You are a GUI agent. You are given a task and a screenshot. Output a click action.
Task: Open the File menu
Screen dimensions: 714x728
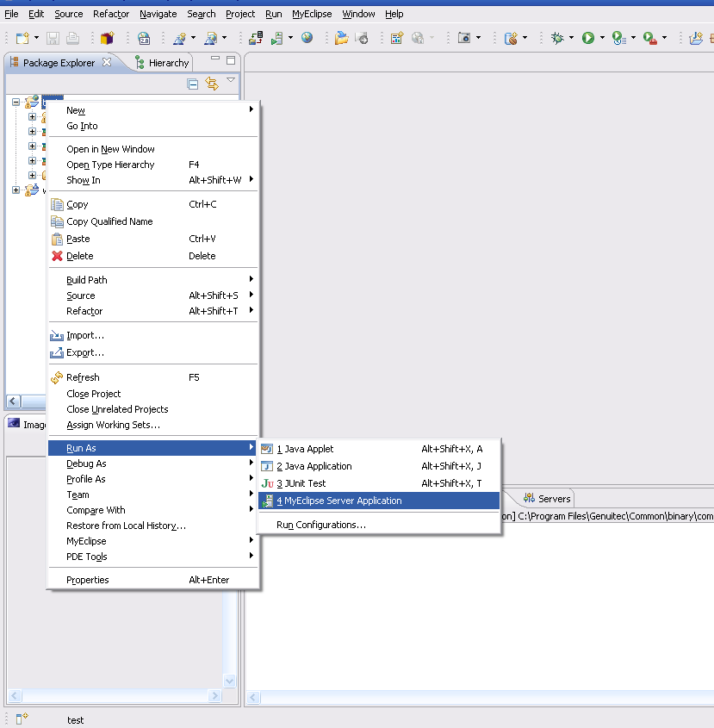coord(11,14)
